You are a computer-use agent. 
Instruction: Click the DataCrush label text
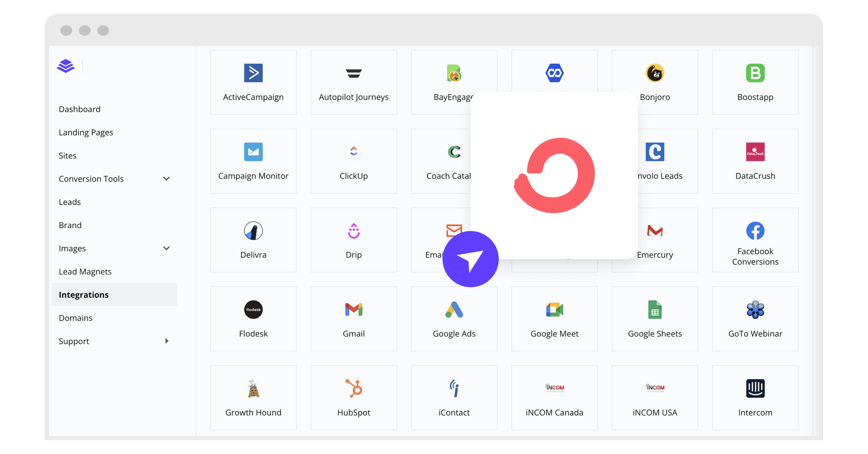[755, 176]
